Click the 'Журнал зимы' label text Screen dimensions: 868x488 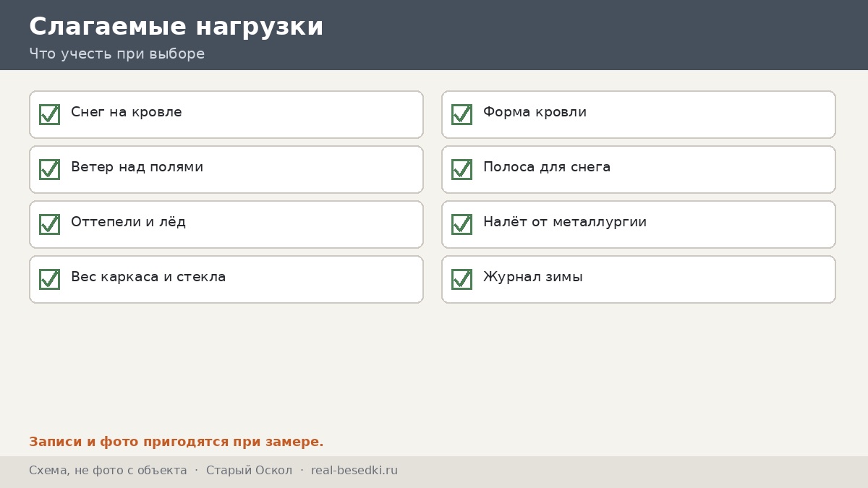pos(533,277)
